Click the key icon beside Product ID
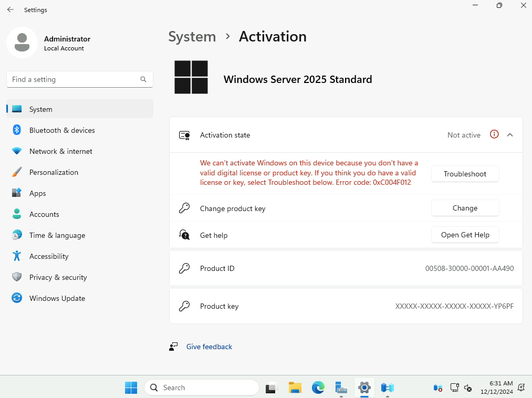 184,268
